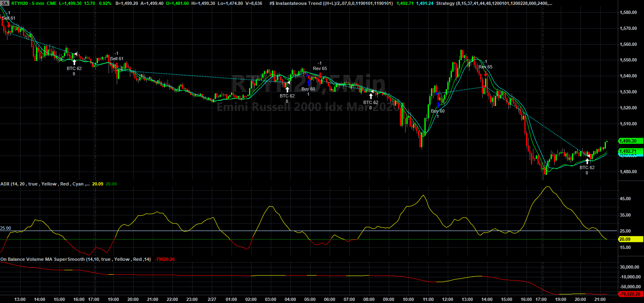Click the cyan 1,491.24 trend value readout

coord(424,3)
